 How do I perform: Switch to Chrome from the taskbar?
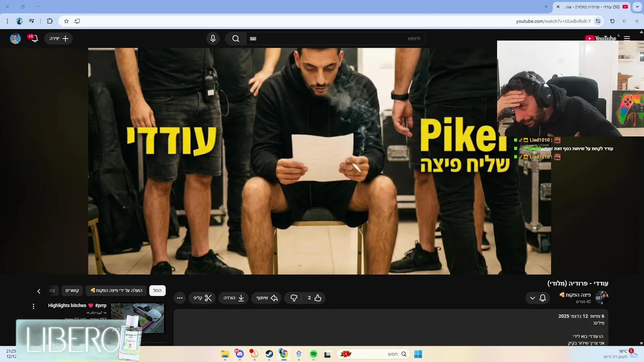(x=284, y=354)
